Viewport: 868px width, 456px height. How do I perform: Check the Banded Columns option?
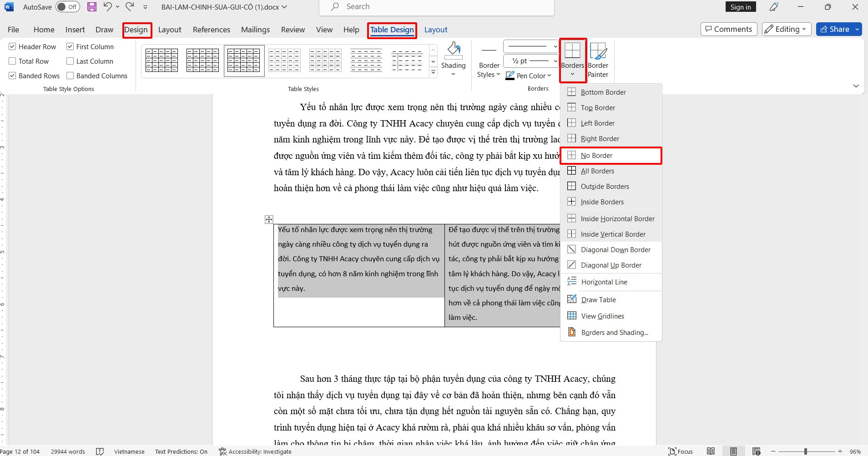click(71, 76)
